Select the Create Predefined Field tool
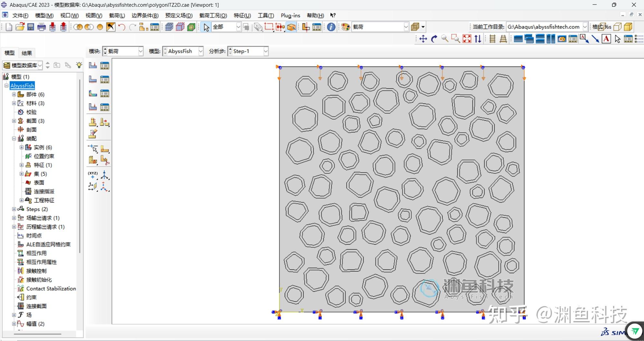Image resolution: width=644 pixels, height=341 pixels. coord(93,93)
